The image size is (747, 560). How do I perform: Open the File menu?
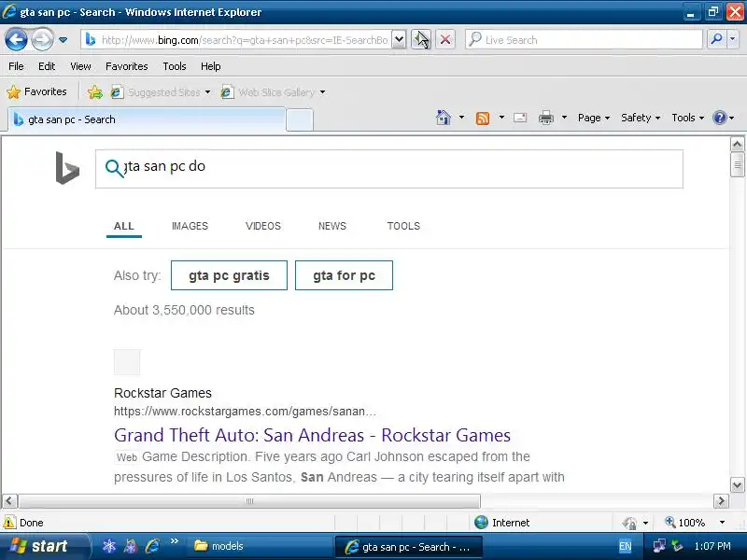[16, 66]
